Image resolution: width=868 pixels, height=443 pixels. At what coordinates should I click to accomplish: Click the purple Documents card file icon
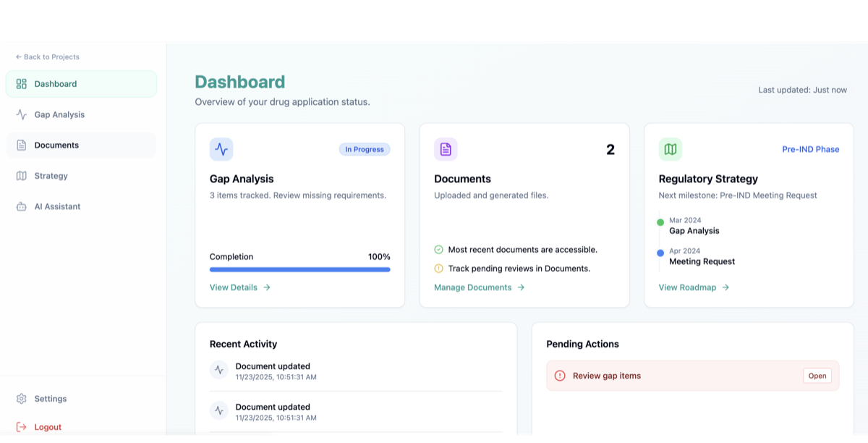(446, 150)
